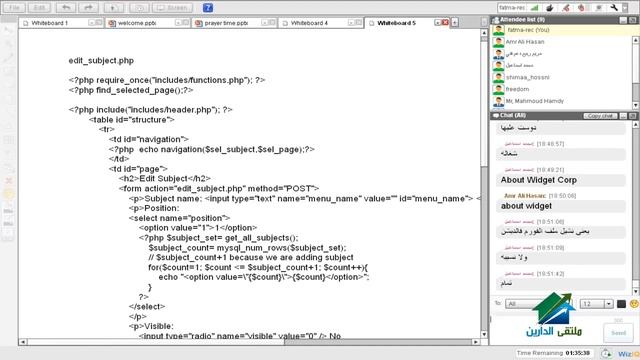Expand the dropdown arrow beside the wrench
This screenshot has height=360, width=640.
[x=625, y=7]
